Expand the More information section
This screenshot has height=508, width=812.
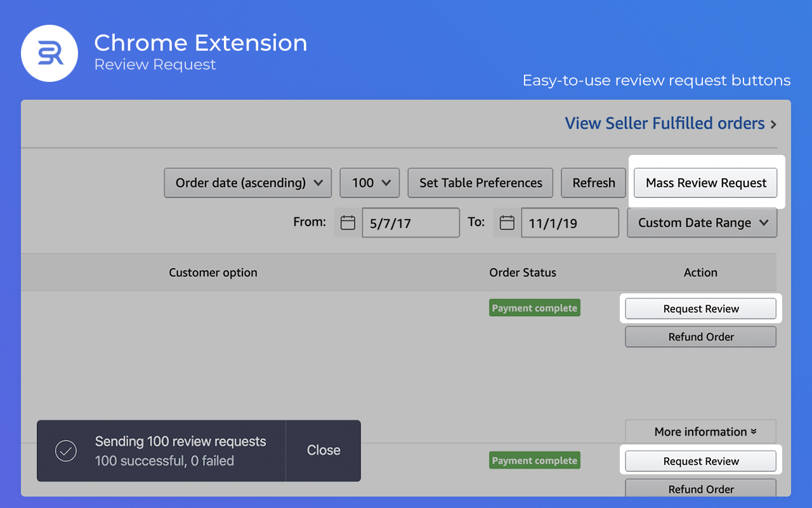700,432
